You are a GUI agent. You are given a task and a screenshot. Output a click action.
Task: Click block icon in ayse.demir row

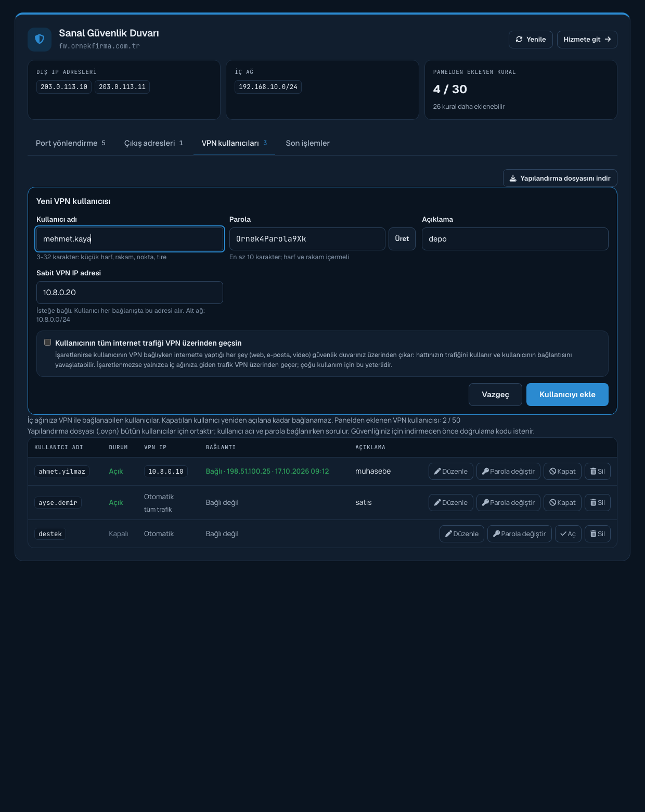pos(553,503)
